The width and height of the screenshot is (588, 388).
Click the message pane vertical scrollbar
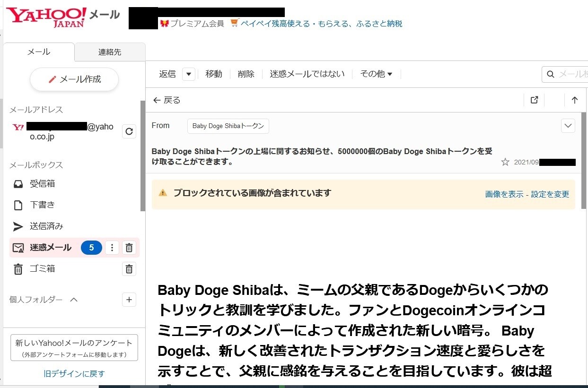[x=584, y=161]
